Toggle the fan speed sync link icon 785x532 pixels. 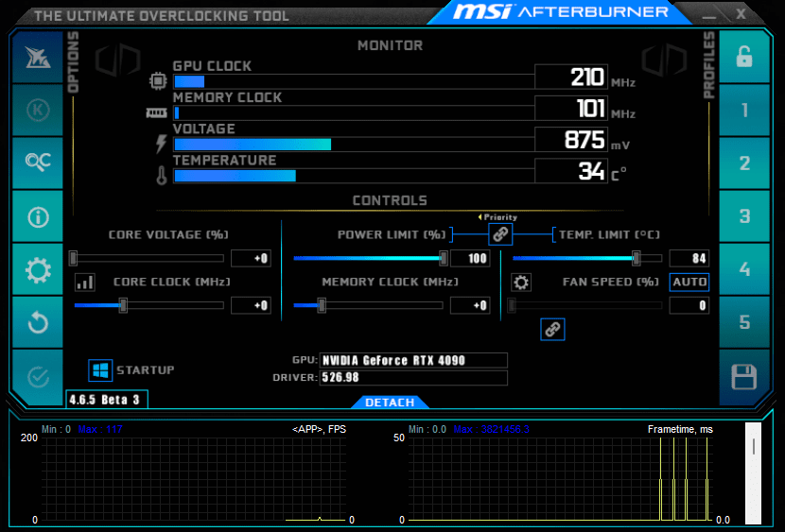(552, 330)
